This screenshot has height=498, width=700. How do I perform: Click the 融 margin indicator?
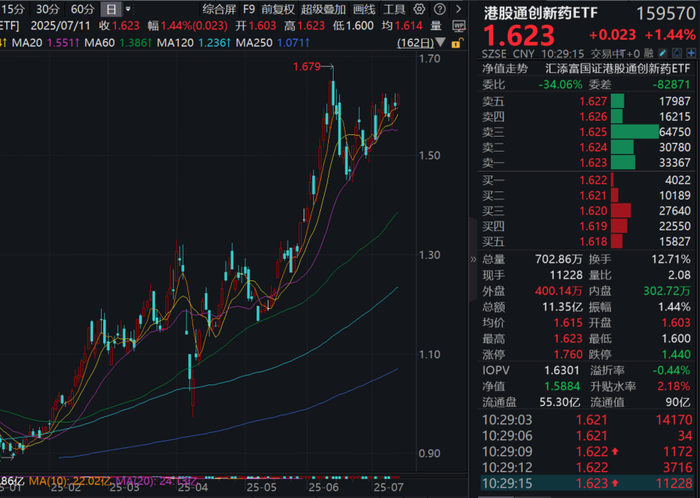pos(650,54)
